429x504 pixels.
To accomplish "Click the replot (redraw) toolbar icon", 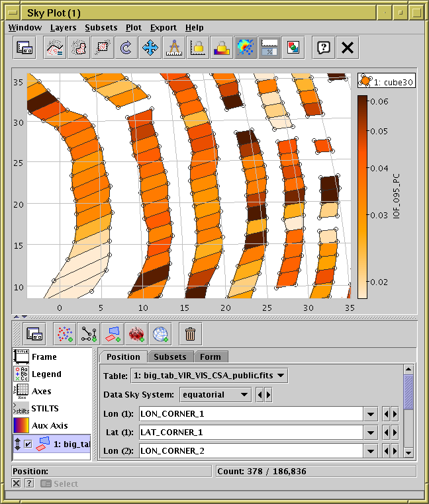I will click(x=125, y=48).
